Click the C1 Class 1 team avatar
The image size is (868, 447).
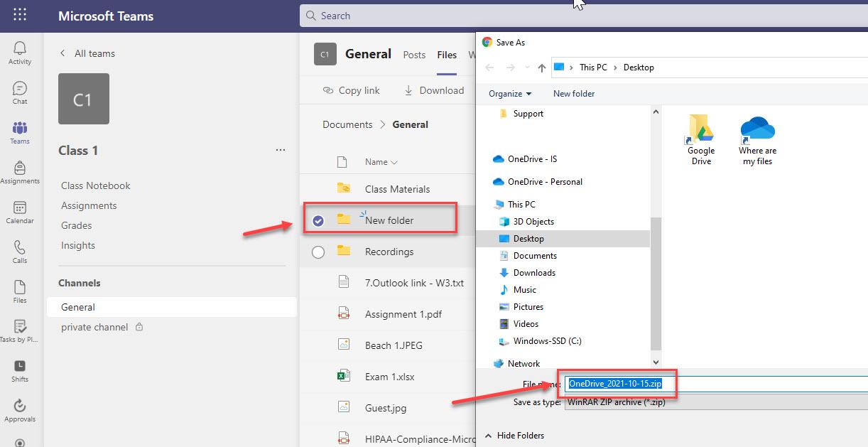84,99
